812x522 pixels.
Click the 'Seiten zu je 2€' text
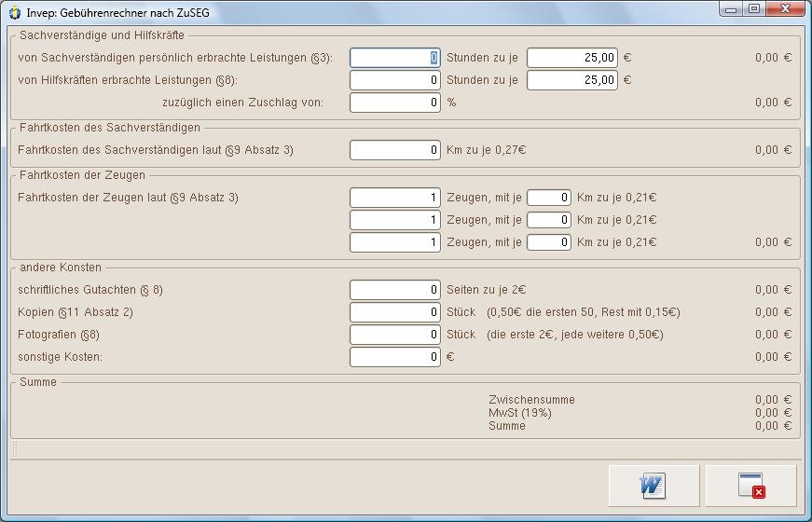487,290
